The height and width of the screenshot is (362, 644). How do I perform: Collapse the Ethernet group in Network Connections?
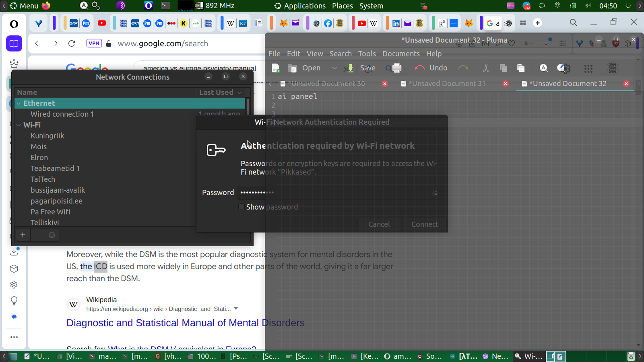[19, 103]
